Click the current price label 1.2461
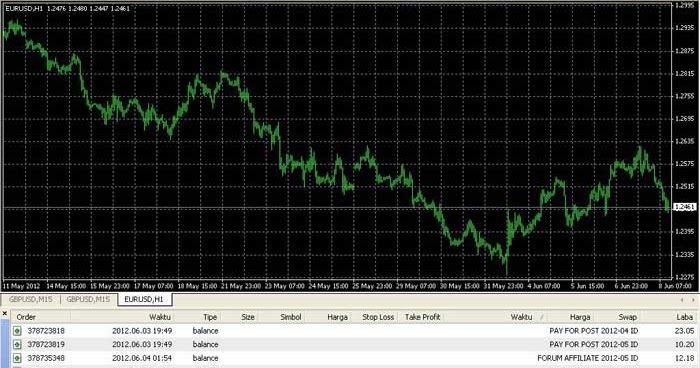Image resolution: width=700 pixels, height=368 pixels. [685, 207]
